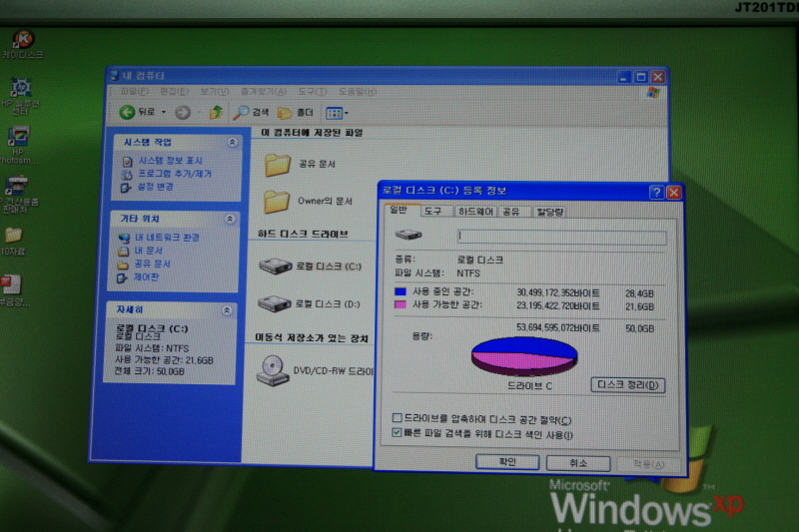Image resolution: width=799 pixels, height=532 pixels.
Task: Select the 공유 문서 folder icon
Action: pyautogui.click(x=278, y=165)
